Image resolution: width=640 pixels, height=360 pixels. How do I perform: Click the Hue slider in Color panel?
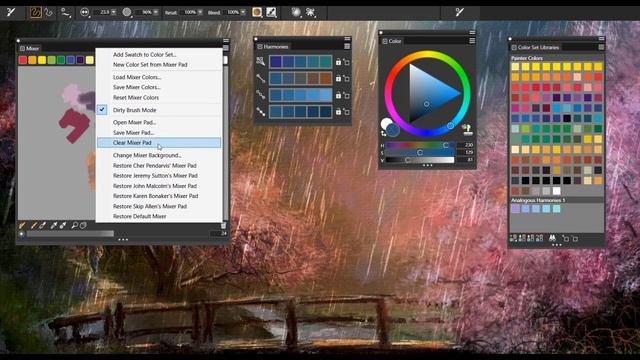[x=420, y=145]
